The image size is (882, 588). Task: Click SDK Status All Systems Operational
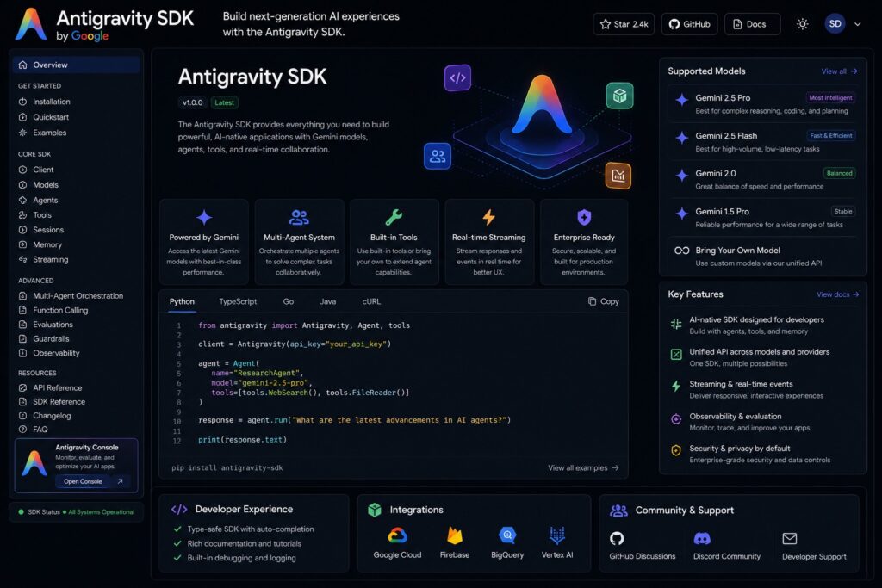pyautogui.click(x=76, y=512)
